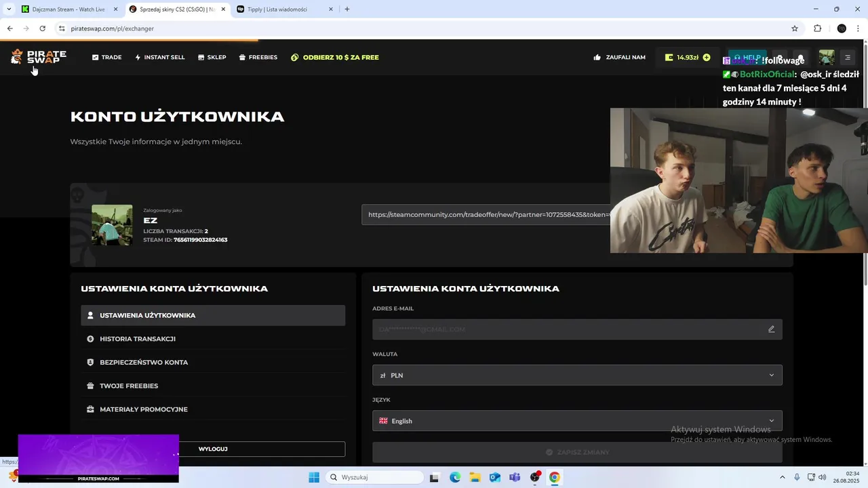
Task: Open ZAUFALI NAM reviews link
Action: [619, 58]
